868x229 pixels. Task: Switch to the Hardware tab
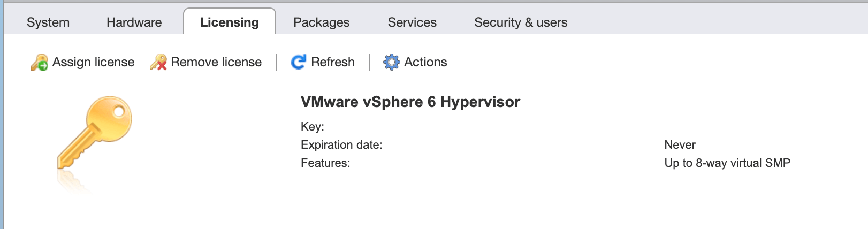(x=134, y=22)
